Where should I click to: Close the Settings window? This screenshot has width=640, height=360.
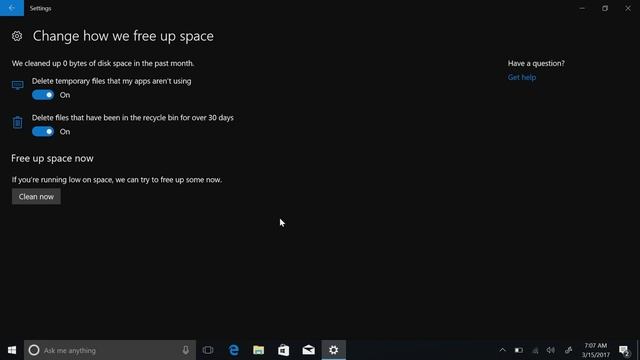click(628, 8)
